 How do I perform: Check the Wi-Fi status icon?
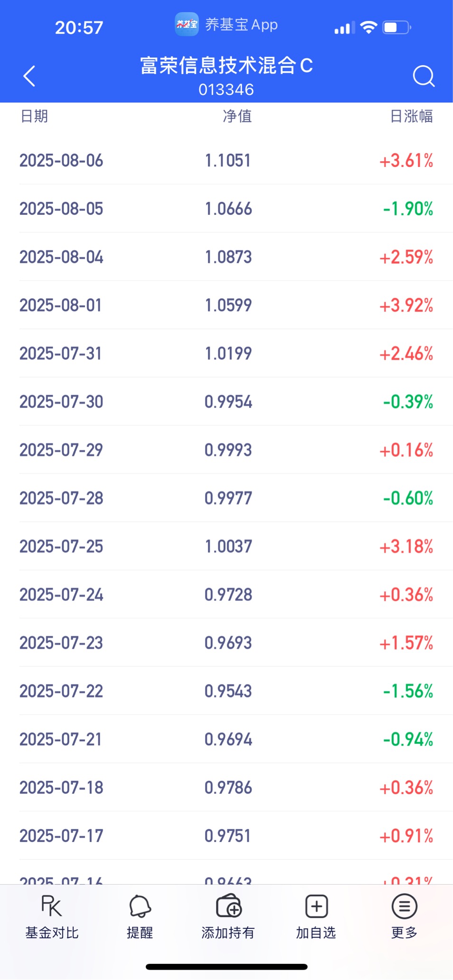coord(368,28)
